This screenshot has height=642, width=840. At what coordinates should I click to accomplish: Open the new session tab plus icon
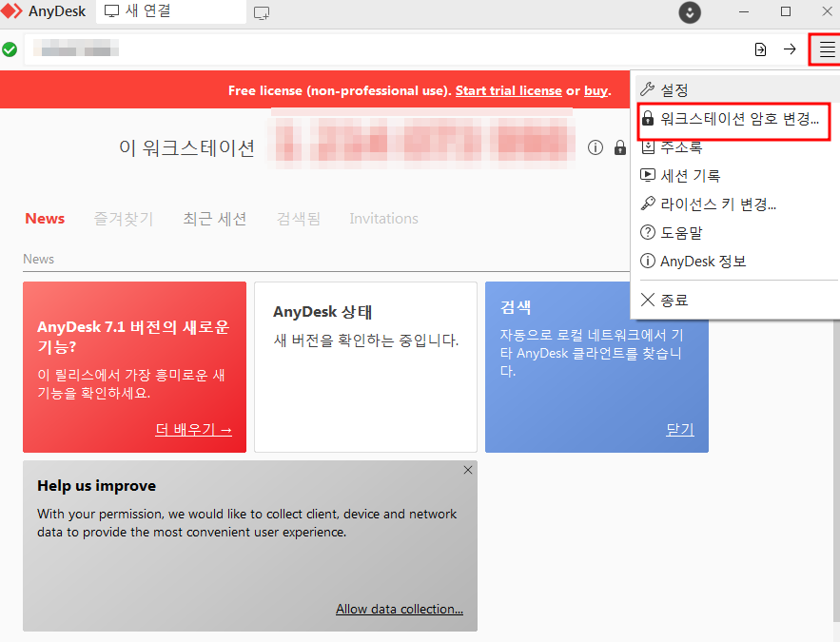pyautogui.click(x=262, y=13)
